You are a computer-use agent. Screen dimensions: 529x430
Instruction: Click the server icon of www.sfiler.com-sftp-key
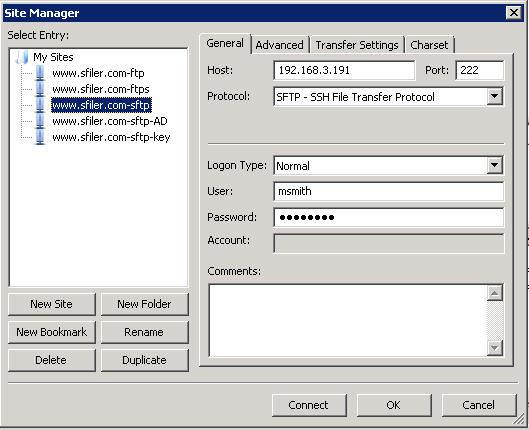click(40, 137)
